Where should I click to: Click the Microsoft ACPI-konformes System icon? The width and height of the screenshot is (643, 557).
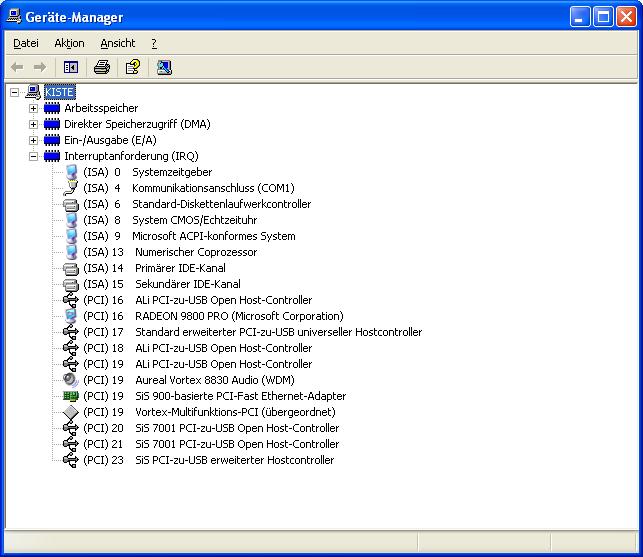pos(71,236)
